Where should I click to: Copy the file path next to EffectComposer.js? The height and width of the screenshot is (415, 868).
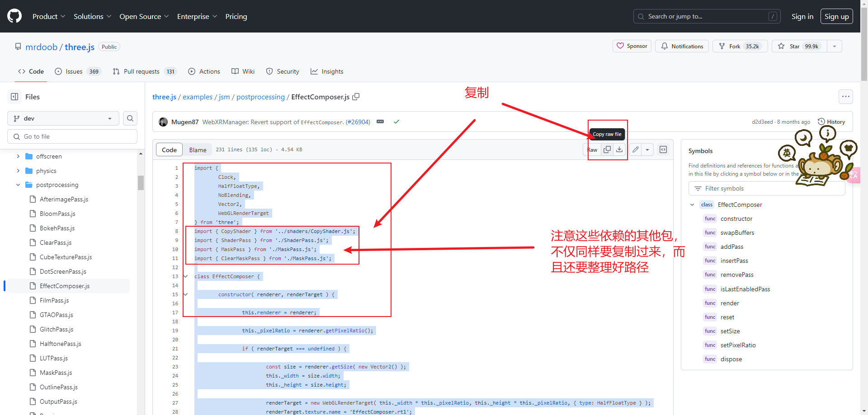click(x=356, y=97)
